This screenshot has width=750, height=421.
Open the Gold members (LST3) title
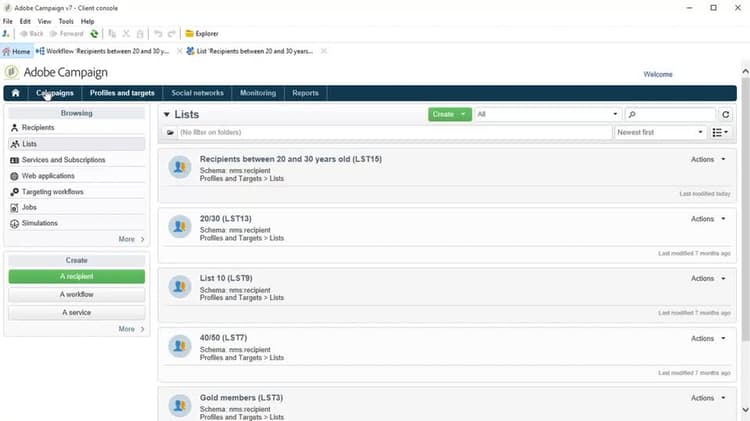coord(242,398)
